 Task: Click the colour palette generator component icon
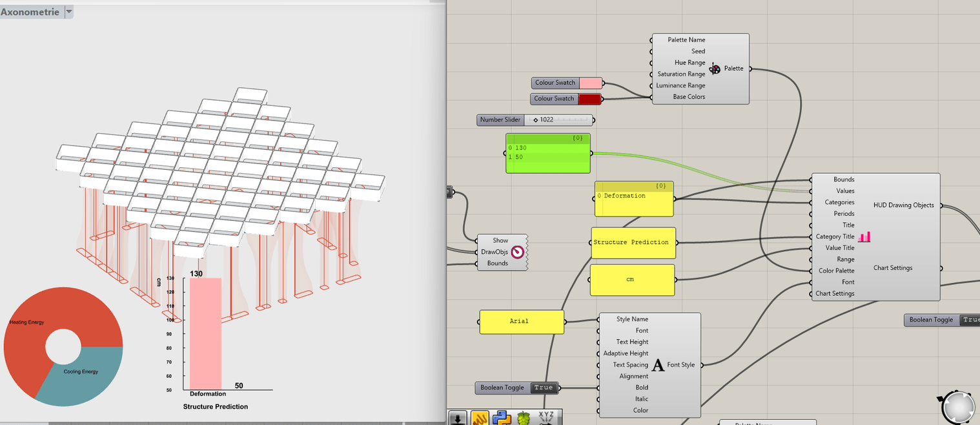(x=715, y=68)
